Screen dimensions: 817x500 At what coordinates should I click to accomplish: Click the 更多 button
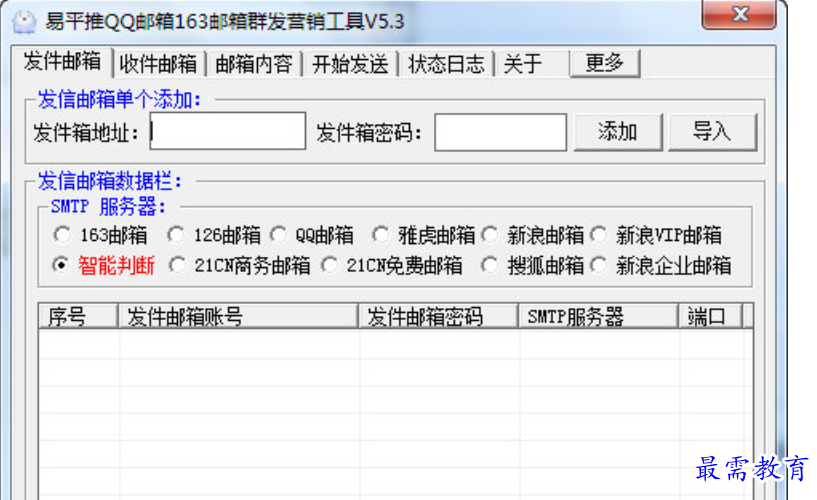(605, 63)
